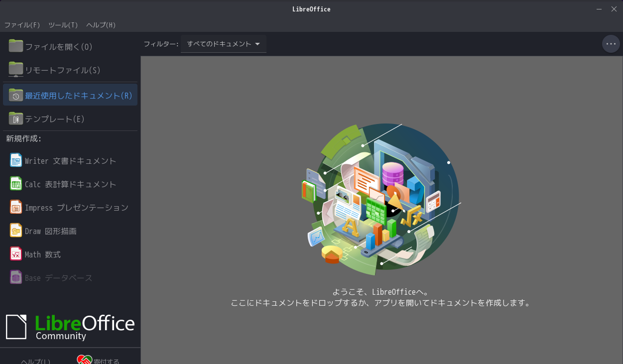Create new Calc 表計算ドキュメント
The image size is (623, 364).
70,184
